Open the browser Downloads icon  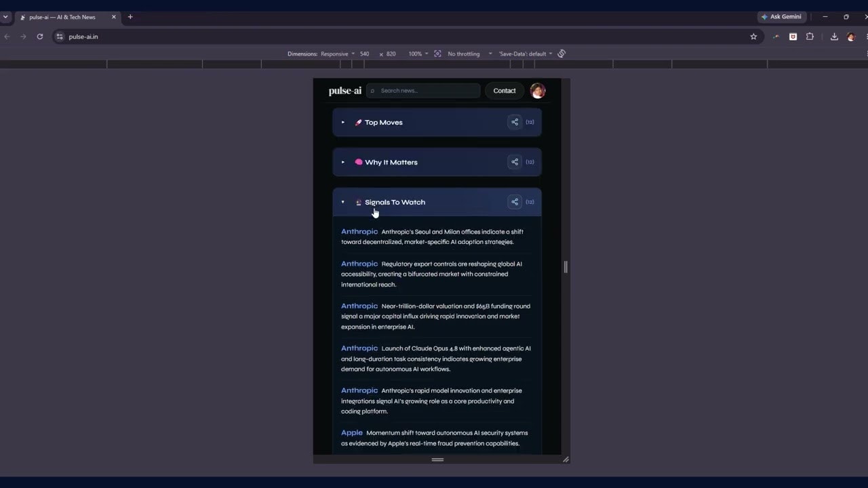(834, 37)
